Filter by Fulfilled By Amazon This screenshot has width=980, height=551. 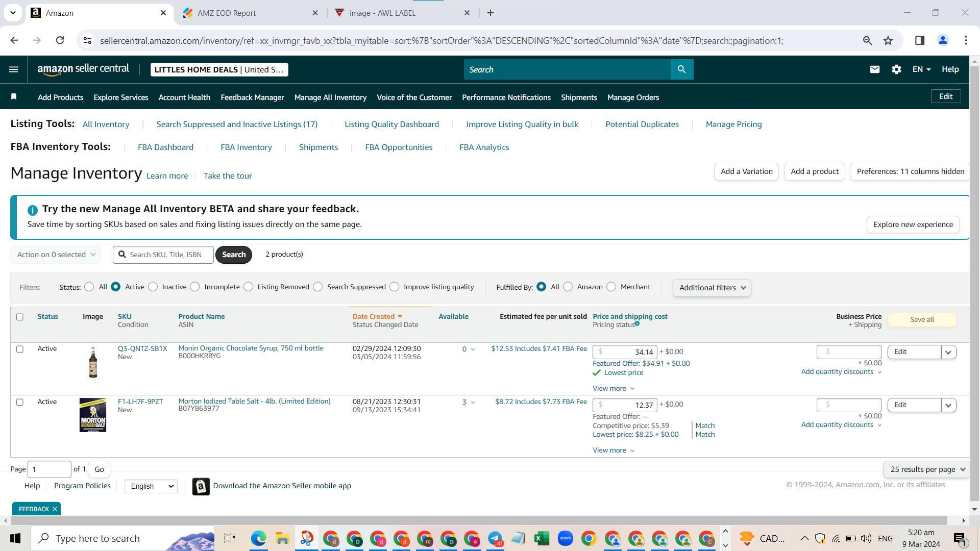(568, 287)
